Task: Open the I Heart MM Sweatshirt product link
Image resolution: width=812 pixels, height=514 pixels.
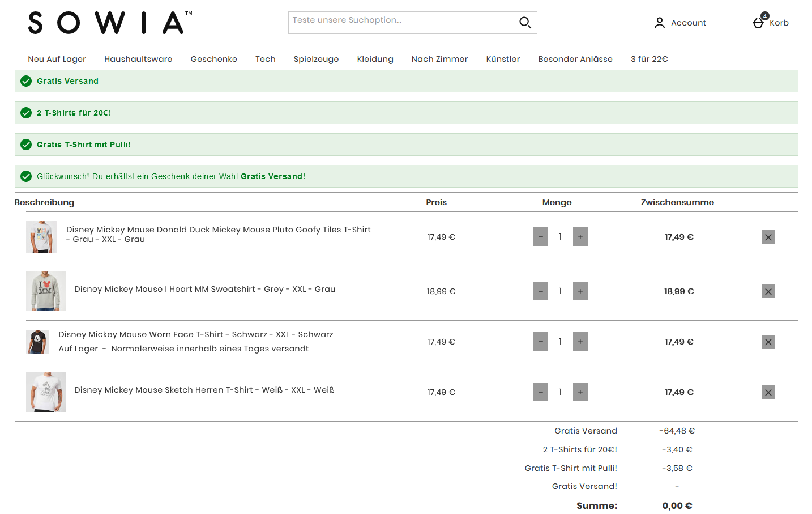Action: (204, 289)
